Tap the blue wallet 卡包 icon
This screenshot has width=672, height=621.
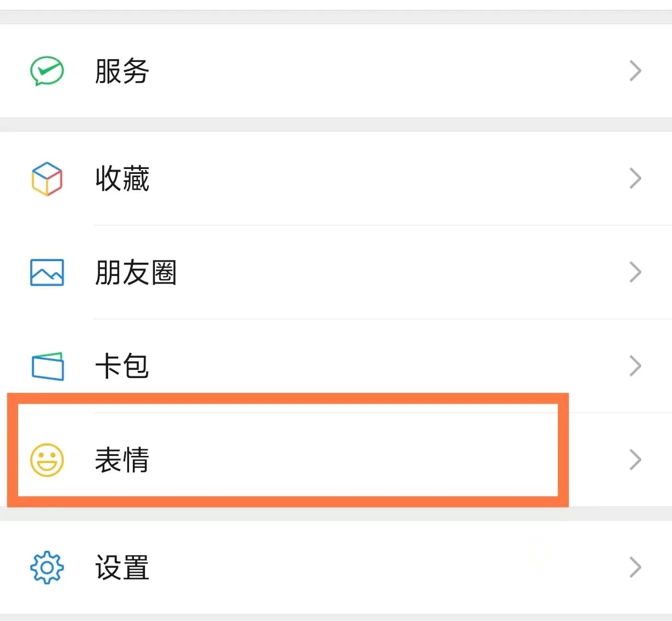tap(48, 366)
